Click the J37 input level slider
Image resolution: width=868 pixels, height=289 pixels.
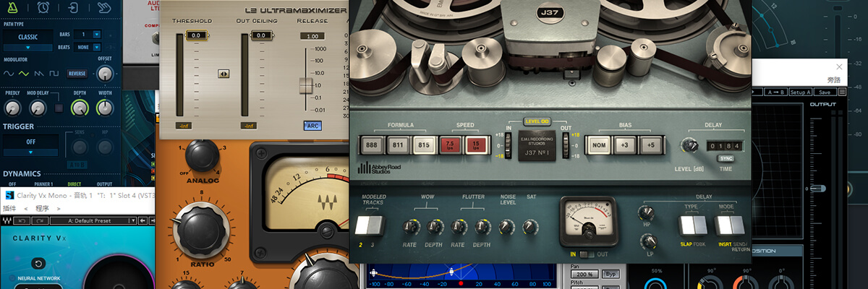[x=507, y=144]
